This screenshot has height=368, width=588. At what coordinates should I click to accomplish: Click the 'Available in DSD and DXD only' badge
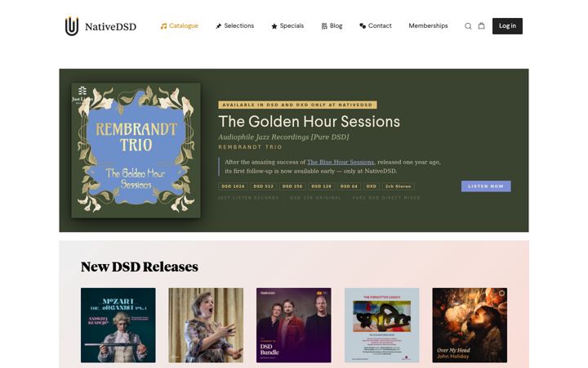[298, 105]
